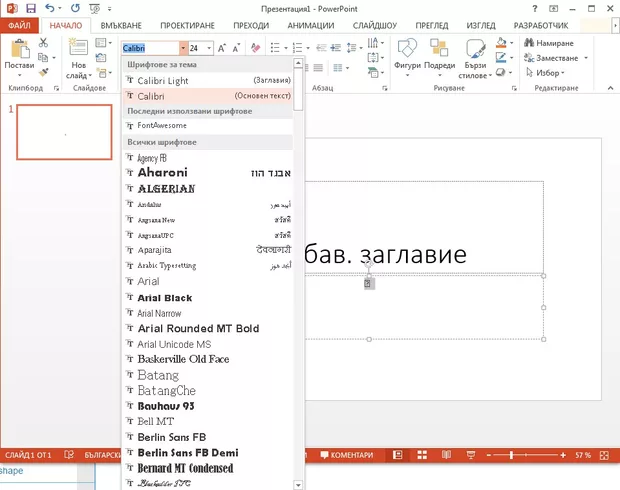620x490 pixels.
Task: Open the font size 24 dropdown
Action: (208, 48)
